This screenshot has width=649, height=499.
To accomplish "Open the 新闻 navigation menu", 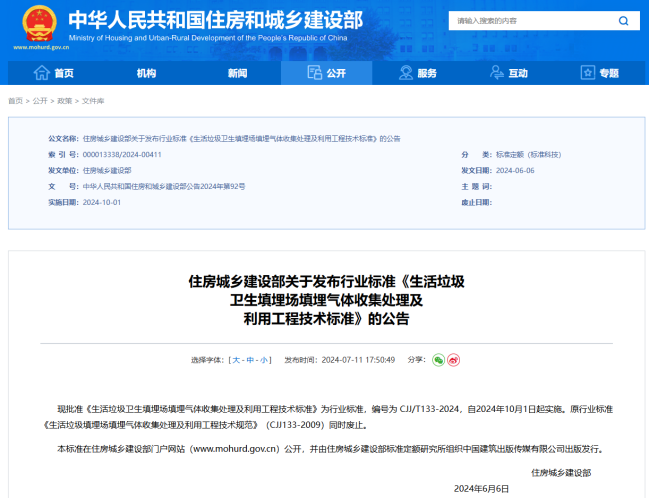I will coord(237,73).
